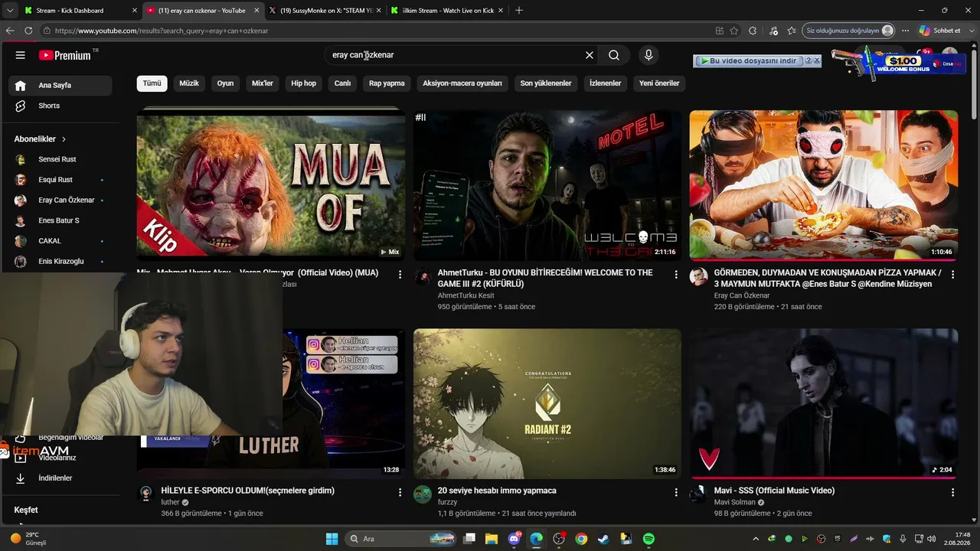
Task: Open the Sensei Rust subscription channel
Action: click(60, 159)
